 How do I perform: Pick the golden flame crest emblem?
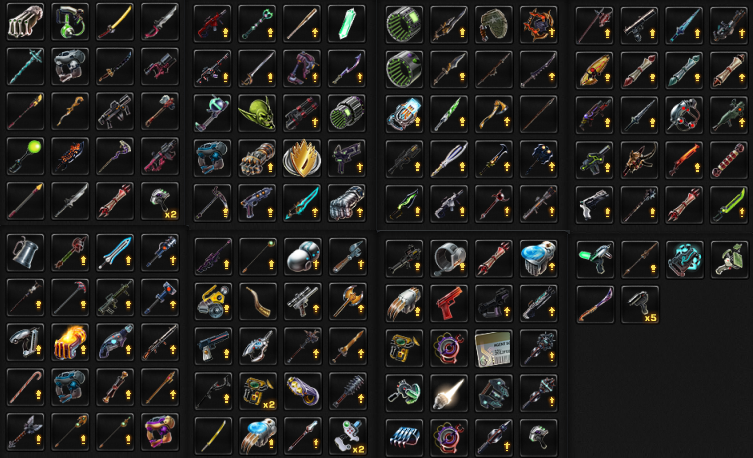[302, 158]
